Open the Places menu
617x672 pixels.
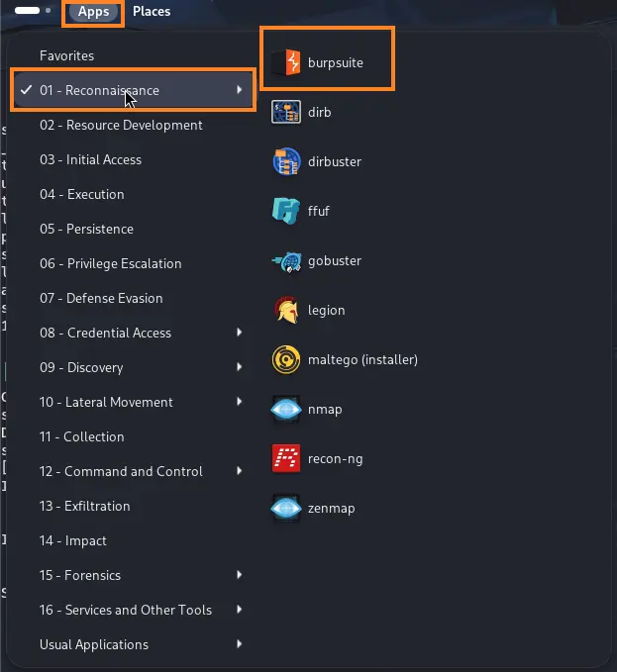click(152, 12)
